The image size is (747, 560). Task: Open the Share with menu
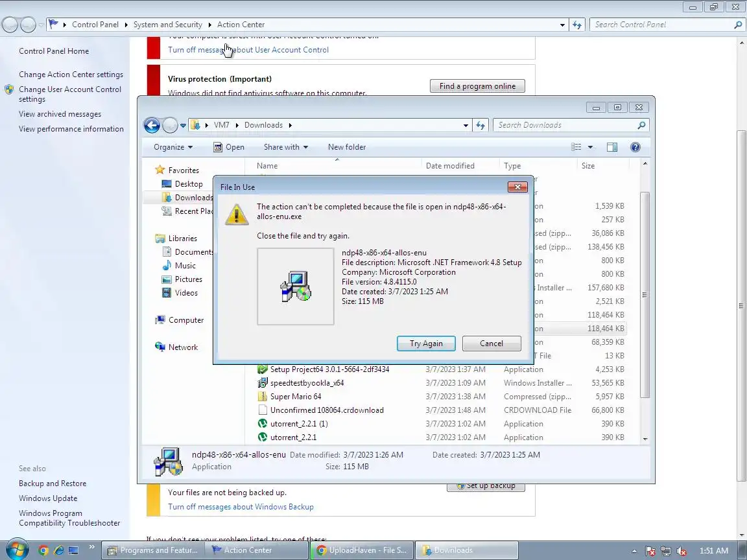click(x=286, y=147)
